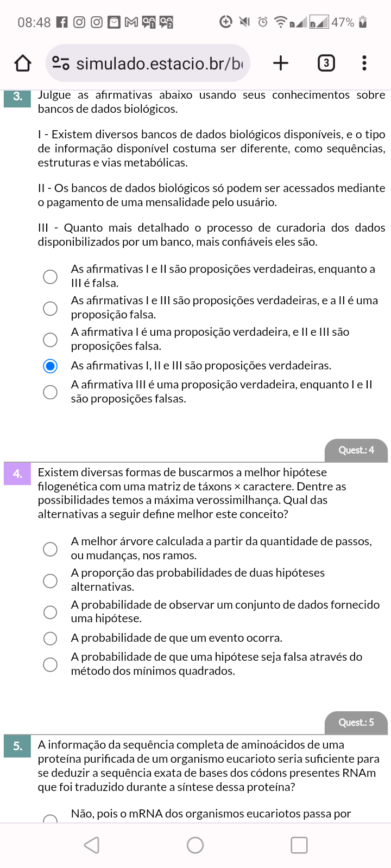Choose 'A probabilidade de que um evento ocorra'
Screen dimensions: 391x868
(x=51, y=639)
